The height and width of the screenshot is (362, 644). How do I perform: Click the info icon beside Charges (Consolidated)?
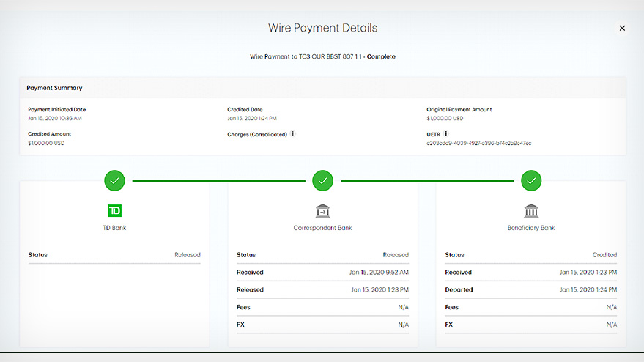pyautogui.click(x=293, y=134)
